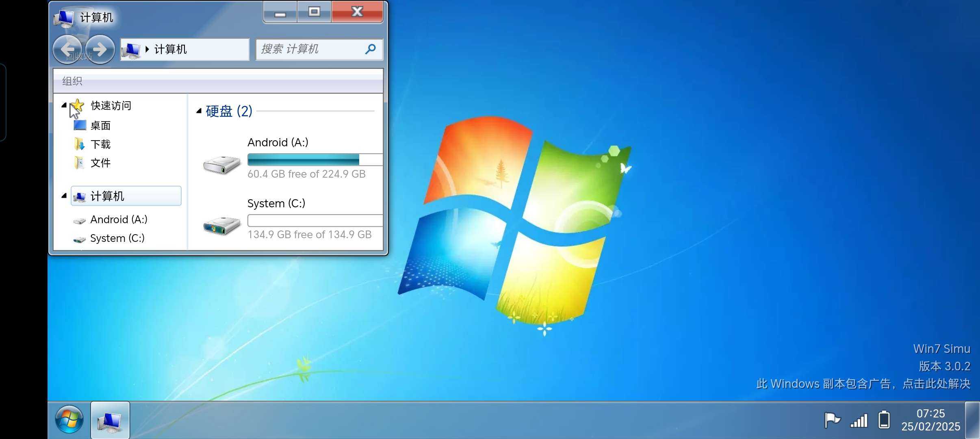The image size is (980, 439).
Task: Collapse the 快速访问 tree section
Action: coord(64,105)
